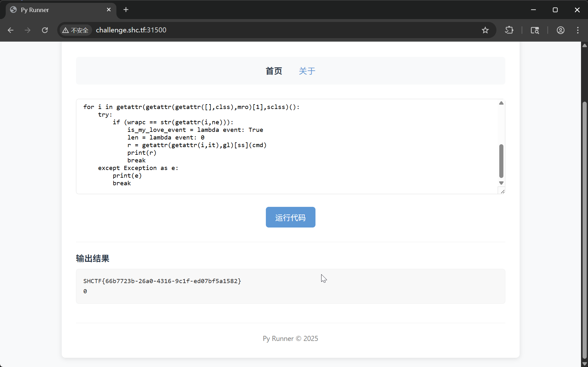Select the SHCTF flag output text
This screenshot has height=367, width=588.
[x=162, y=281]
